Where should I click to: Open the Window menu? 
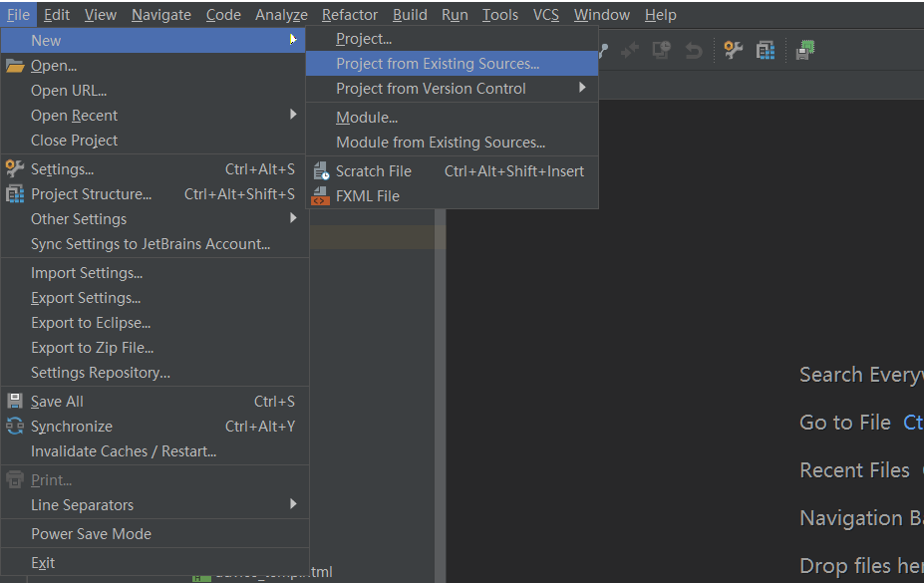coord(602,15)
